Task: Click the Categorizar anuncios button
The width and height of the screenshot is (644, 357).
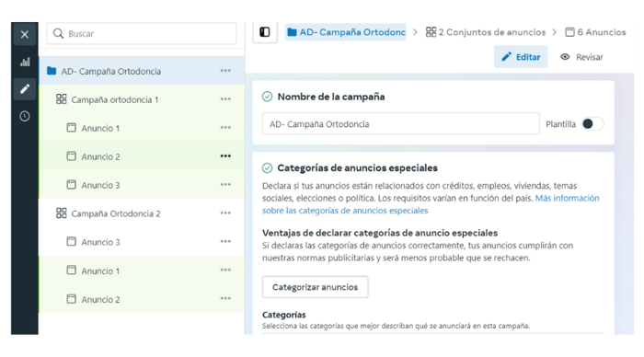Action: (x=315, y=287)
